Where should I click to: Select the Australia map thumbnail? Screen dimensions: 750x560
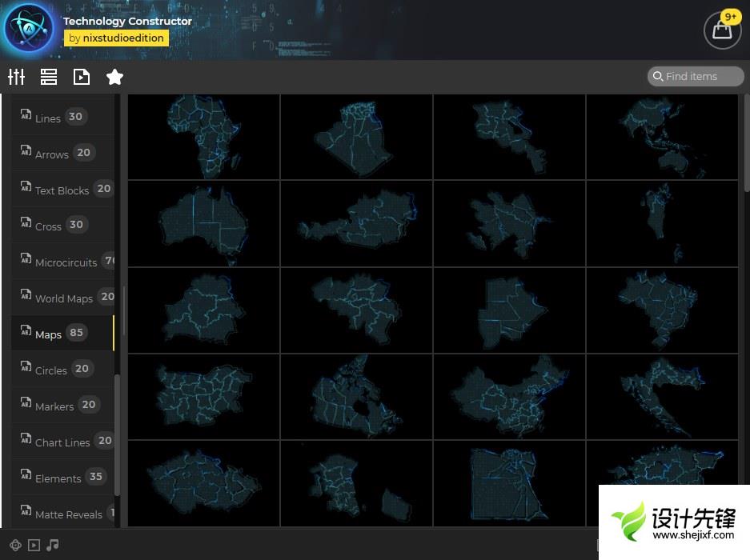click(x=203, y=223)
